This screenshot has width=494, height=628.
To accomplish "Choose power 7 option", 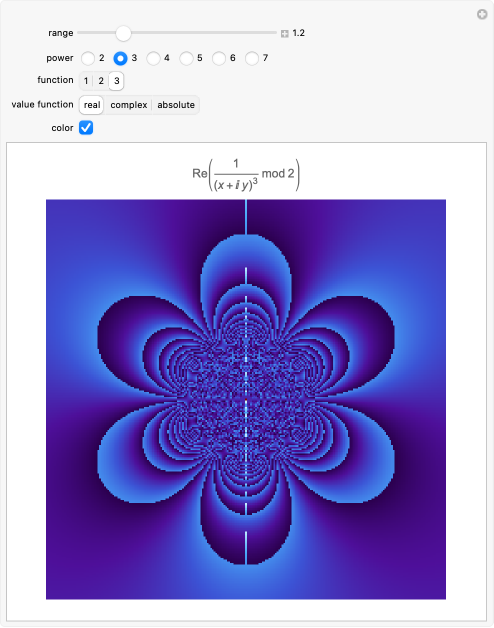I will [252, 58].
